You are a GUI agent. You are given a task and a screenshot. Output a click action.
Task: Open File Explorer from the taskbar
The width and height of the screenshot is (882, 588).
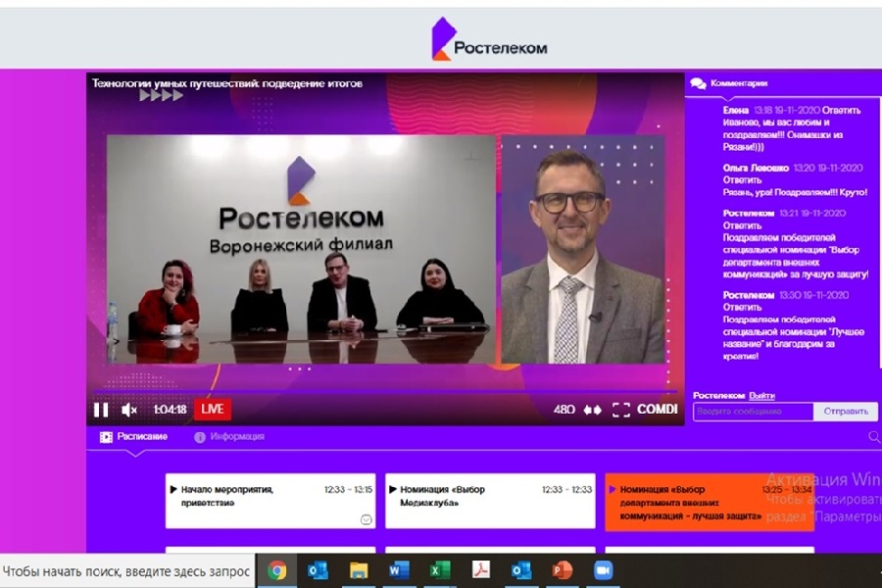pyautogui.click(x=359, y=571)
